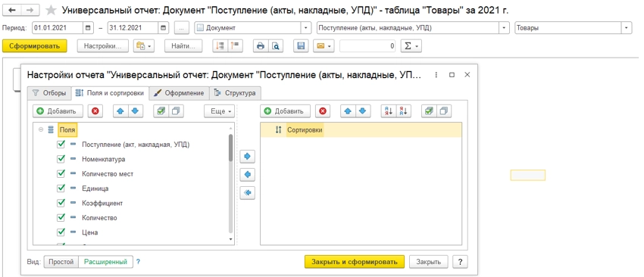Move selected field down with blue arrow
The image size is (644, 277).
tap(136, 111)
